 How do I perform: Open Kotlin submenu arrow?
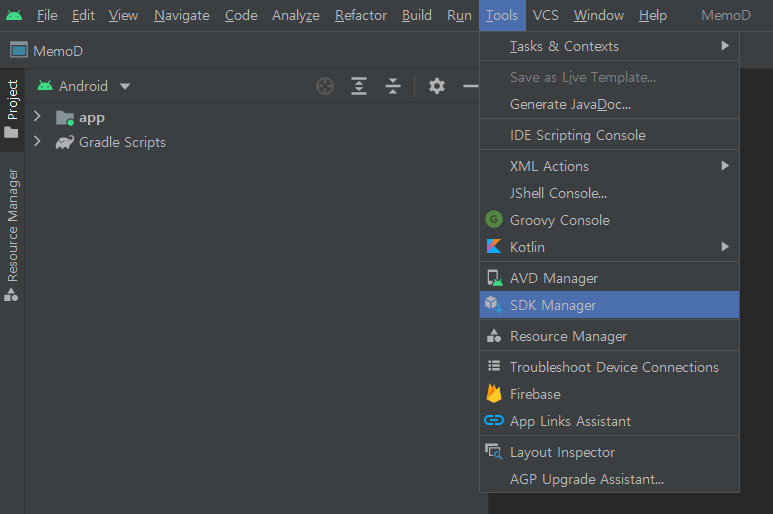725,246
